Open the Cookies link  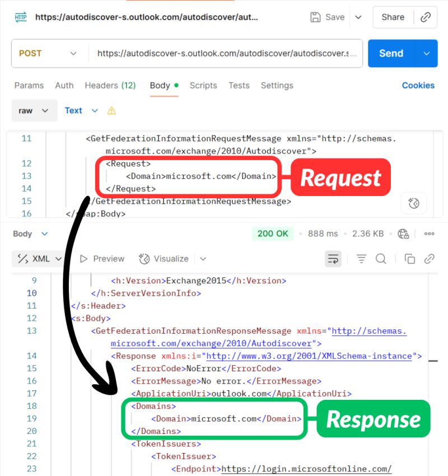[418, 86]
